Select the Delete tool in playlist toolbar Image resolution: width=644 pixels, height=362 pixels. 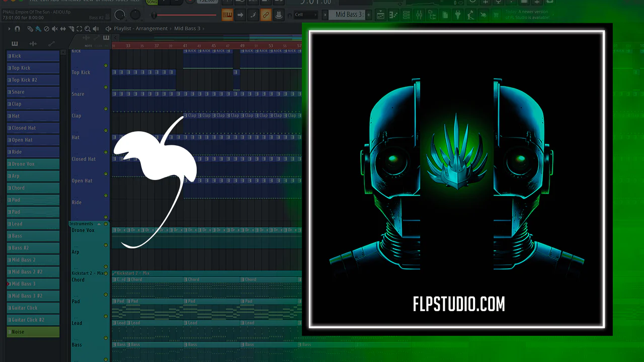pos(46,29)
